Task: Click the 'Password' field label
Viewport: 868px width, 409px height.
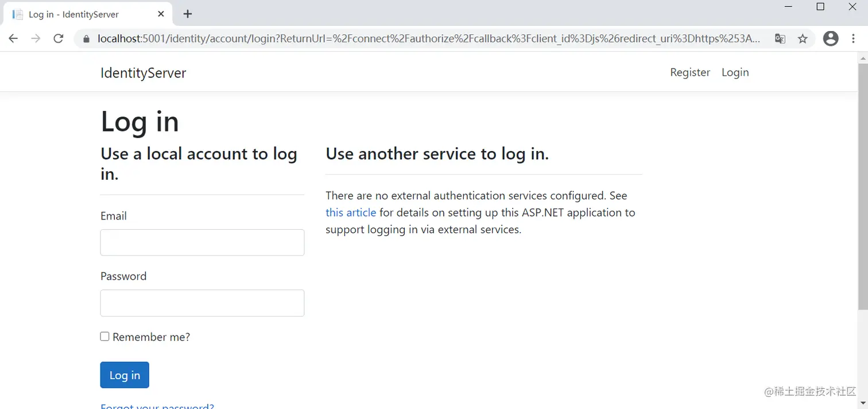Action: [123, 276]
